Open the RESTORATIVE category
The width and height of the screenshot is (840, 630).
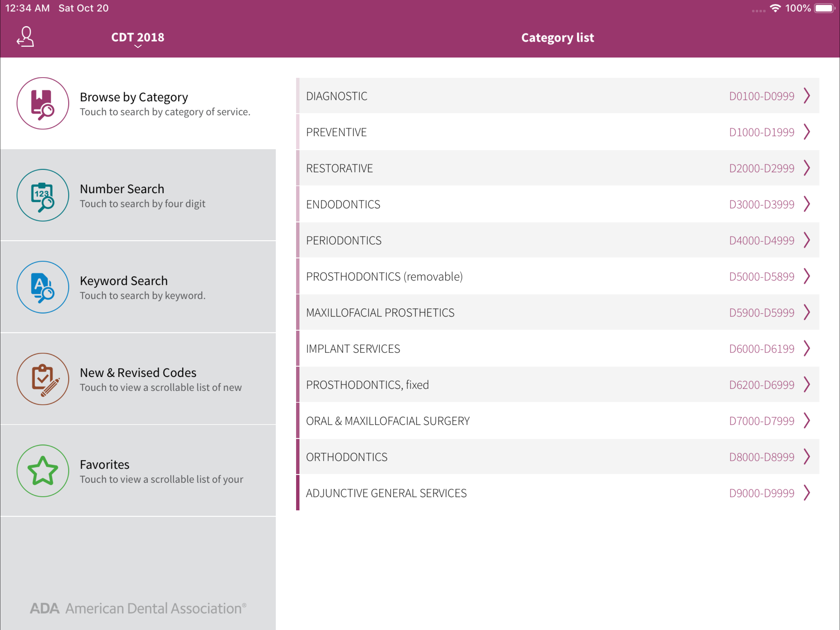coord(558,168)
